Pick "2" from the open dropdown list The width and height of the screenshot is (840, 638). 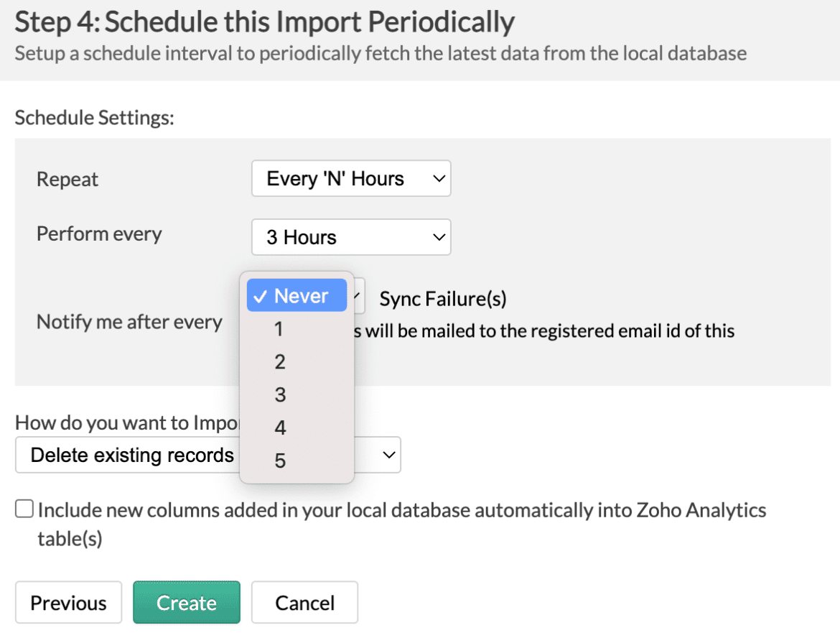click(280, 362)
